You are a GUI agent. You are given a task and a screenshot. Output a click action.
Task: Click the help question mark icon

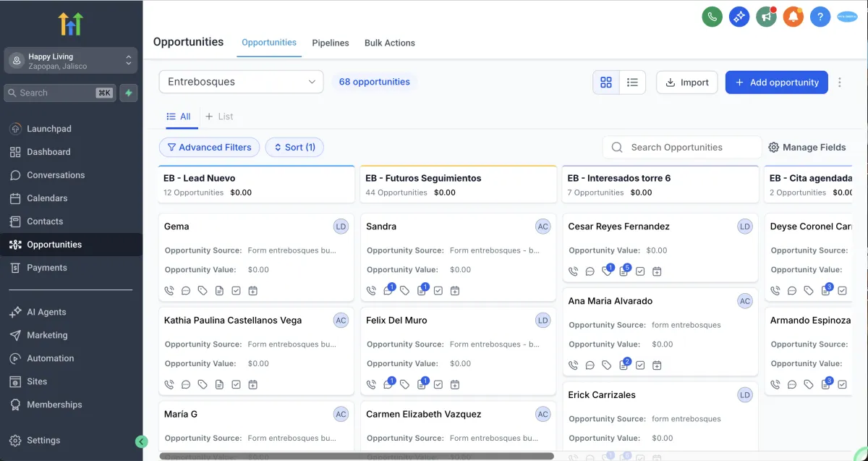(820, 17)
